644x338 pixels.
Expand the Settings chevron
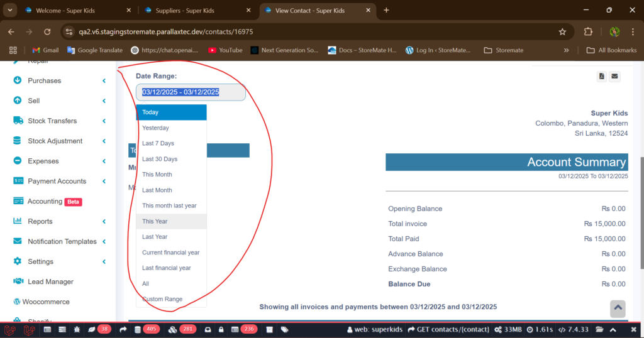point(104,262)
